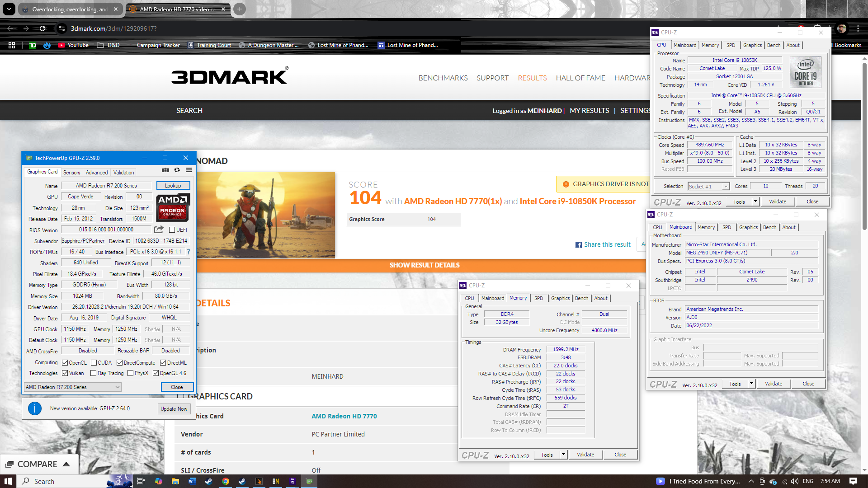Open the Socket #1 selection dropdown

click(708, 187)
